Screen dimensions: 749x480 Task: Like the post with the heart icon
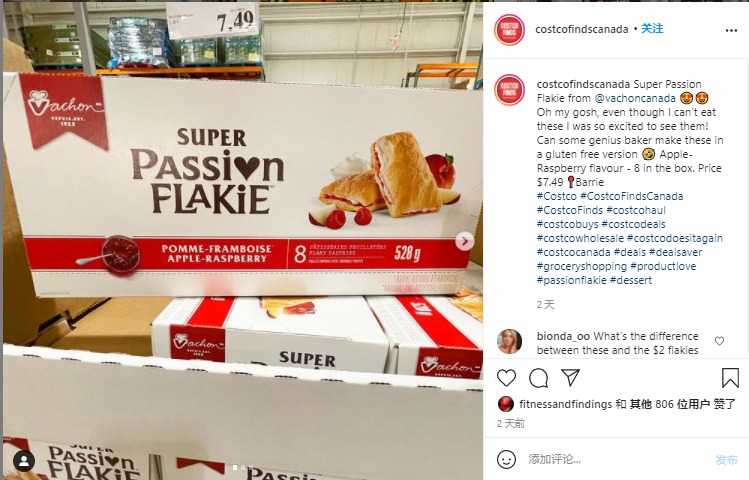point(506,378)
